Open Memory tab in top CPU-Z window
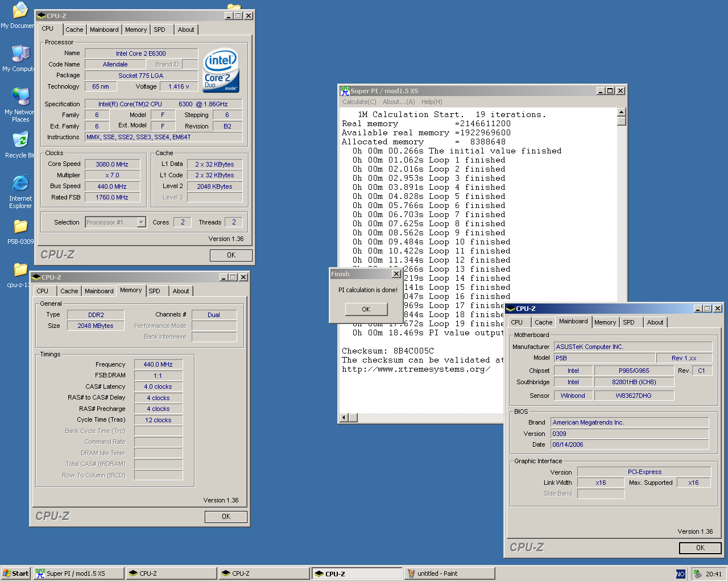Image resolution: width=728 pixels, height=582 pixels. [136, 30]
